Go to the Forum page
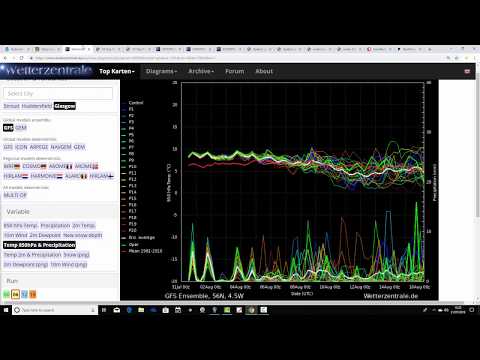480x360 pixels. (235, 71)
